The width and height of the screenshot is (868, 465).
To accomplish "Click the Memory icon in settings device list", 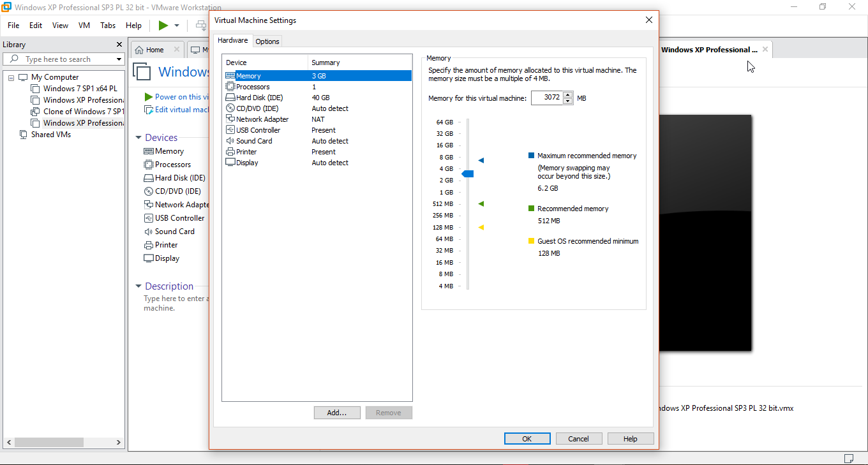I will pos(230,76).
